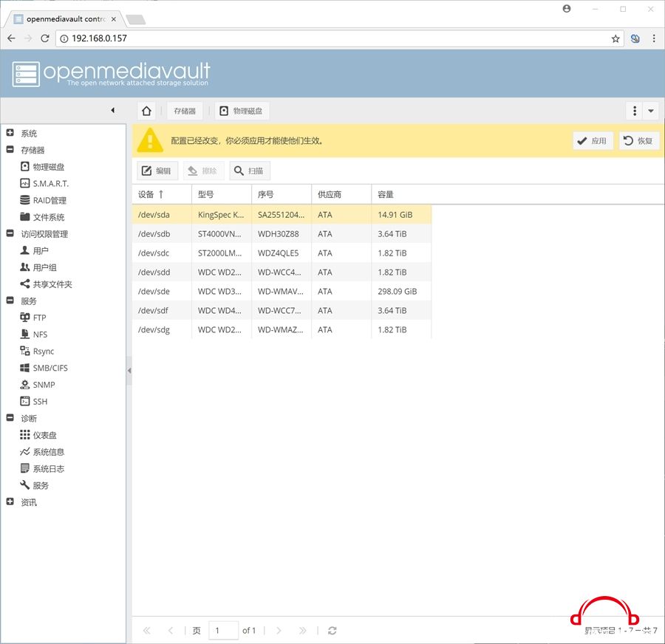Refresh the disk list in pagination bar
This screenshot has width=665, height=644.
(332, 631)
